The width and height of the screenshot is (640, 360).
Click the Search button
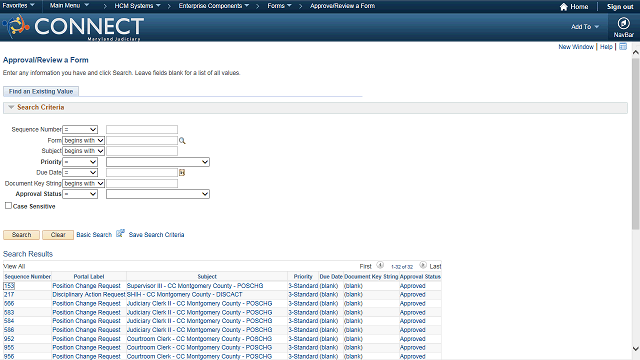click(x=21, y=235)
